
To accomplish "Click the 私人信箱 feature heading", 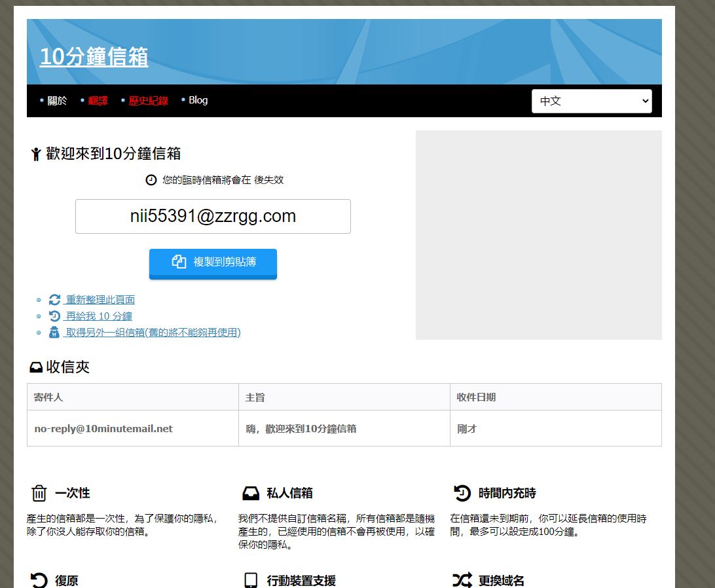I will pyautogui.click(x=289, y=493).
